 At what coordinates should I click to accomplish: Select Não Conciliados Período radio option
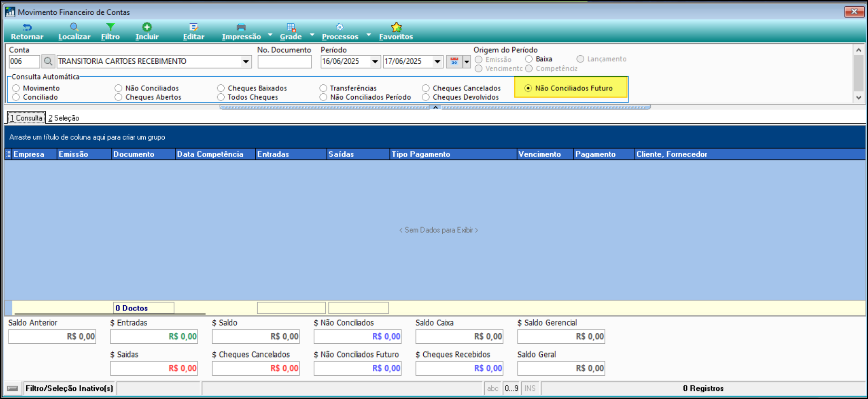(323, 97)
